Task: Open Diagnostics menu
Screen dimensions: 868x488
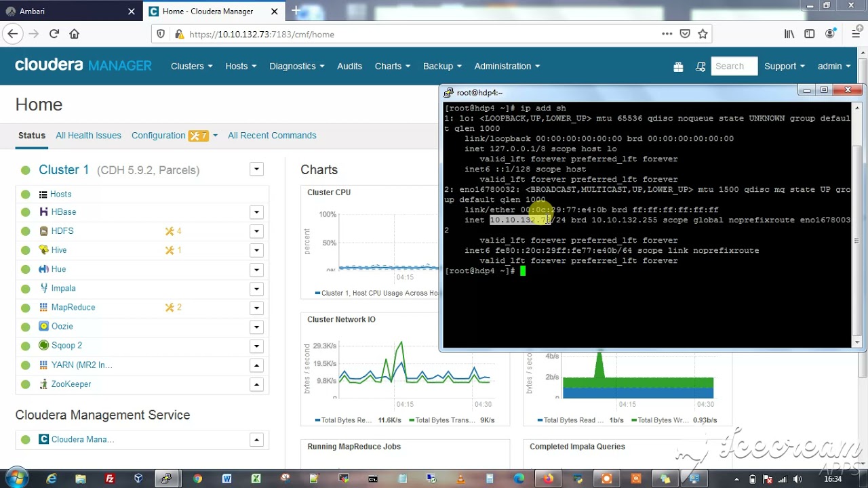Action: point(297,66)
